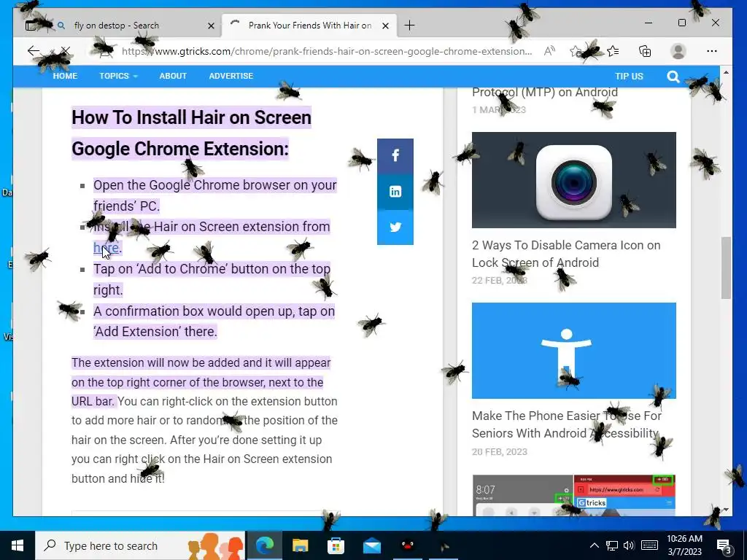The height and width of the screenshot is (560, 747).
Task: Open the Mail app from taskbar
Action: point(371,545)
